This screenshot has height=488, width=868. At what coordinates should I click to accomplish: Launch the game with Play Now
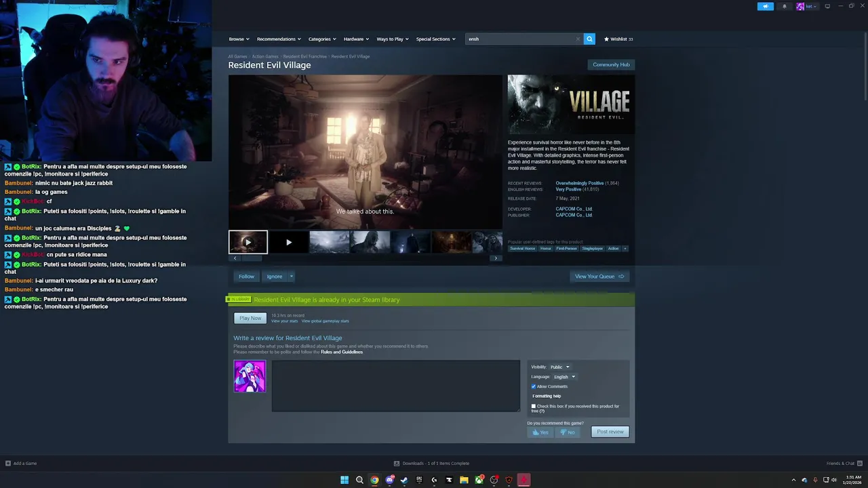(250, 318)
